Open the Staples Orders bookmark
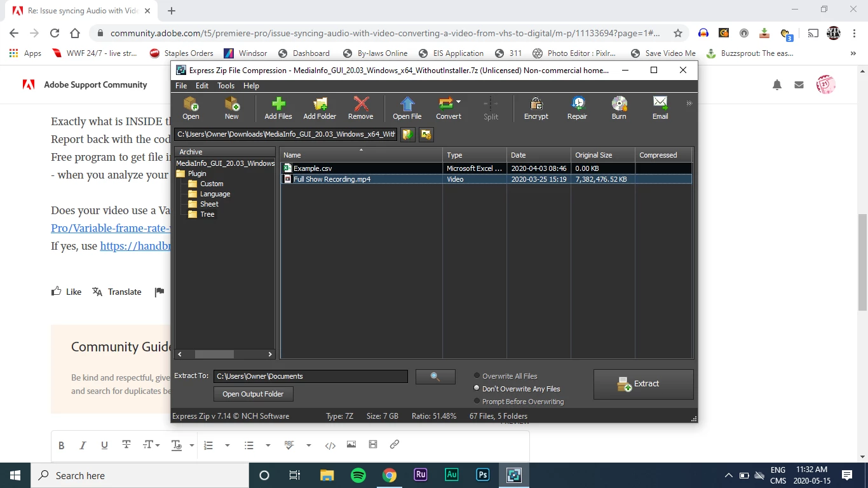The width and height of the screenshot is (868, 488). tap(181, 53)
